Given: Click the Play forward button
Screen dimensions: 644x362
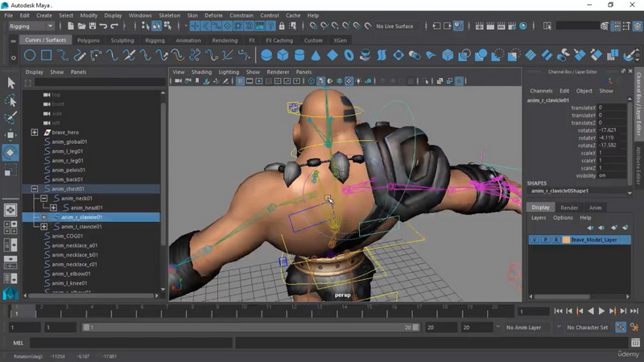Looking at the screenshot, I should (601, 311).
